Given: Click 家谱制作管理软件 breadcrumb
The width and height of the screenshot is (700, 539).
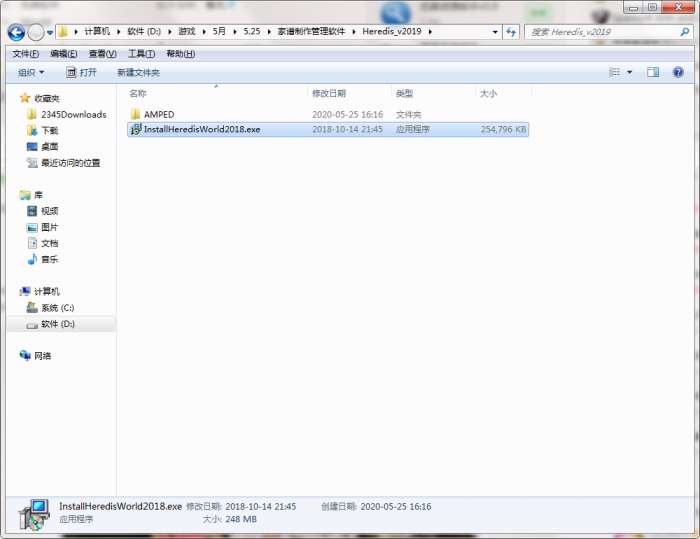Looking at the screenshot, I should 311,31.
